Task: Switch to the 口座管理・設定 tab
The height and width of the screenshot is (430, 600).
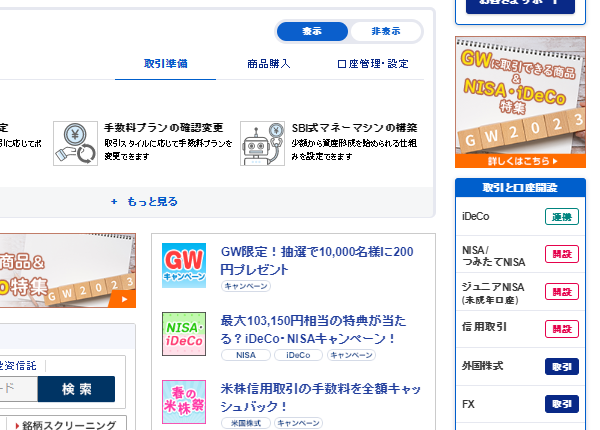Action: tap(373, 64)
